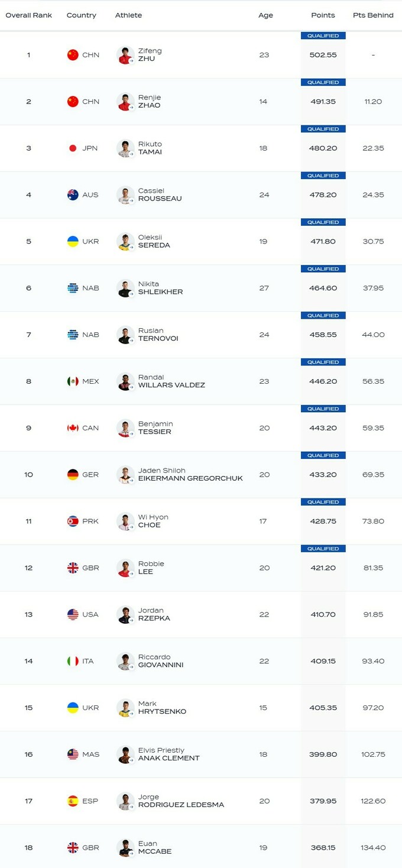This screenshot has width=402, height=868.
Task: Click the Australia flag icon
Action: 73,195
